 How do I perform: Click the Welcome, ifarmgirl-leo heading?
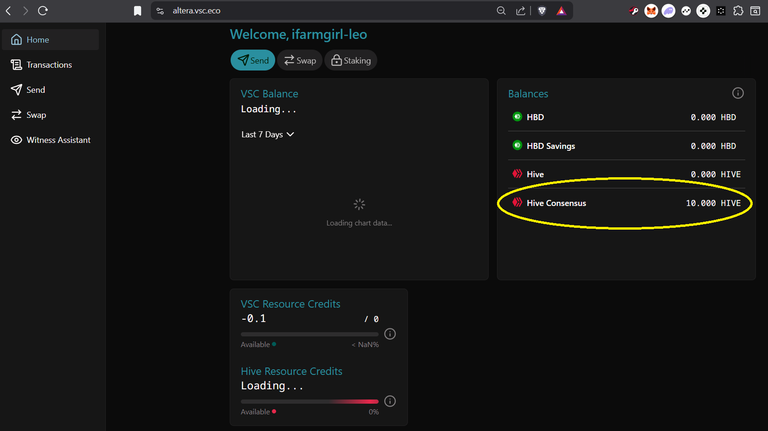(298, 34)
